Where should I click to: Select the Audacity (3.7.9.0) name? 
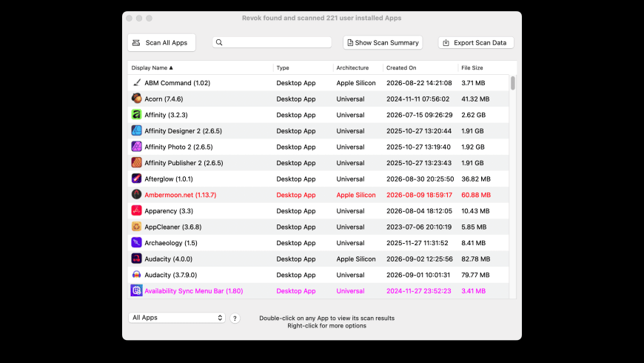171,275
